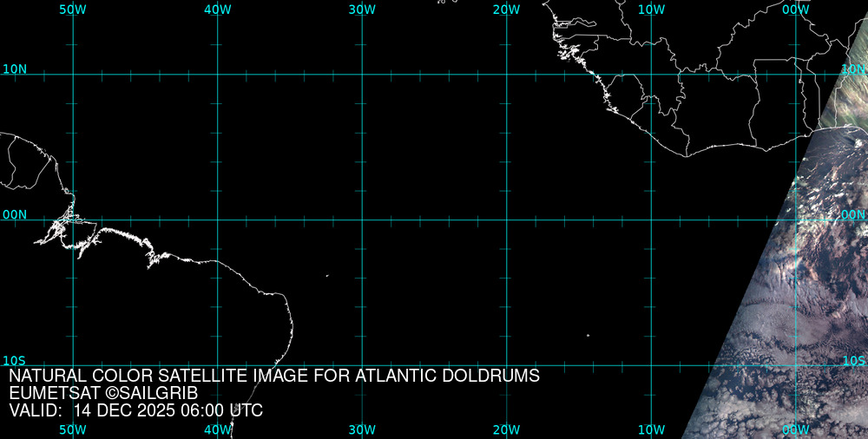Click the top 30W longitude label
The image size is (868, 439).
coord(362,9)
